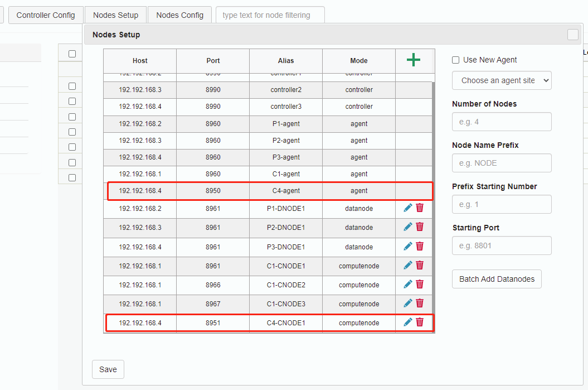Save the nodes setup
The width and height of the screenshot is (588, 390).
[x=108, y=369]
